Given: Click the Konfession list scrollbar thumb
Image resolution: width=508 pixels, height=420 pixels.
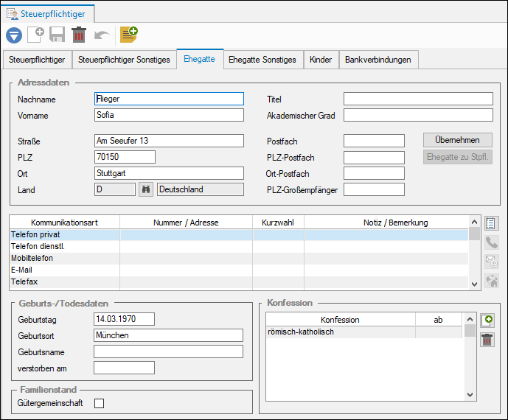Looking at the screenshot, I should (470, 331).
